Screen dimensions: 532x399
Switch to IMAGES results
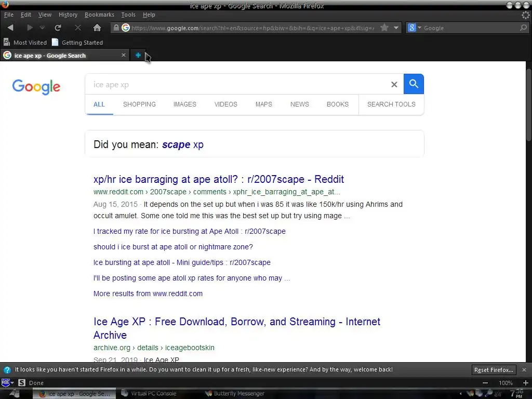tap(184, 104)
